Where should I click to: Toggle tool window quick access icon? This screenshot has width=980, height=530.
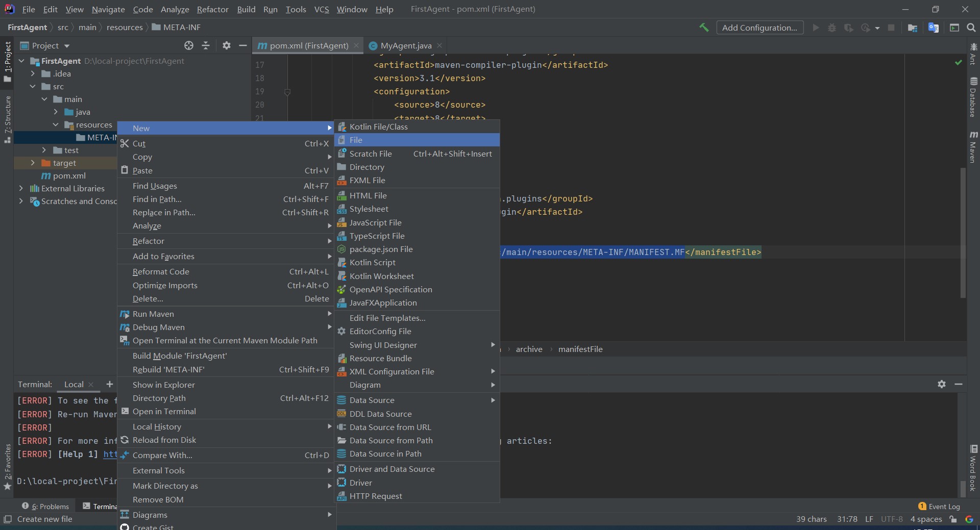pyautogui.click(x=7, y=519)
